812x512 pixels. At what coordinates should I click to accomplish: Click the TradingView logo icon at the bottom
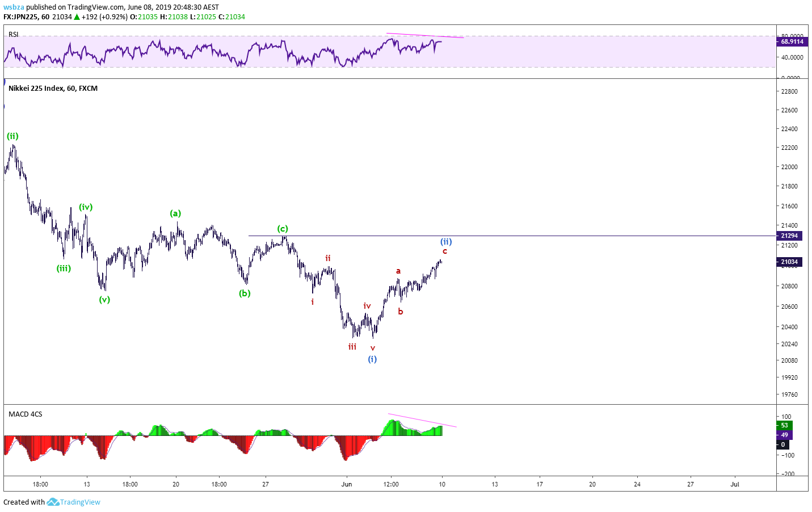53,502
